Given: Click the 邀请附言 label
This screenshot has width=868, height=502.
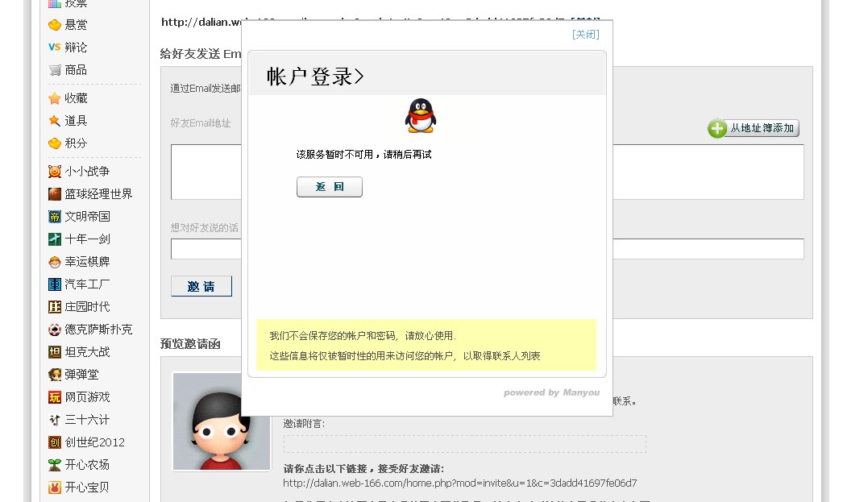Looking at the screenshot, I should (304, 424).
